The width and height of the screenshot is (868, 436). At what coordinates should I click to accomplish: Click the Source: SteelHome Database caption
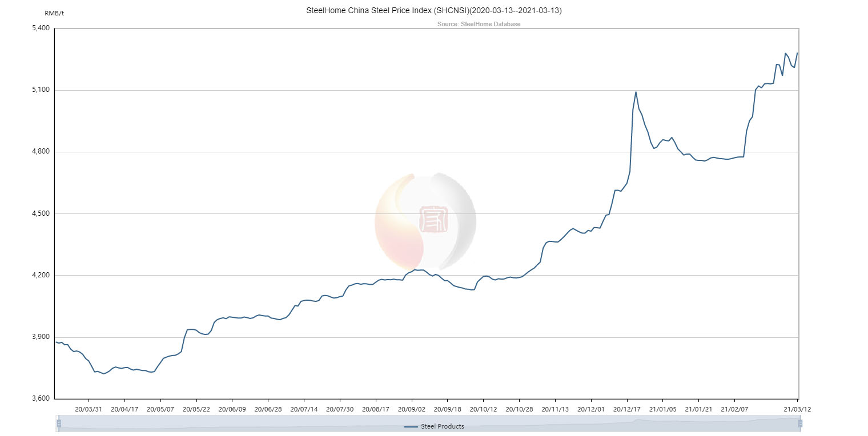click(x=479, y=24)
